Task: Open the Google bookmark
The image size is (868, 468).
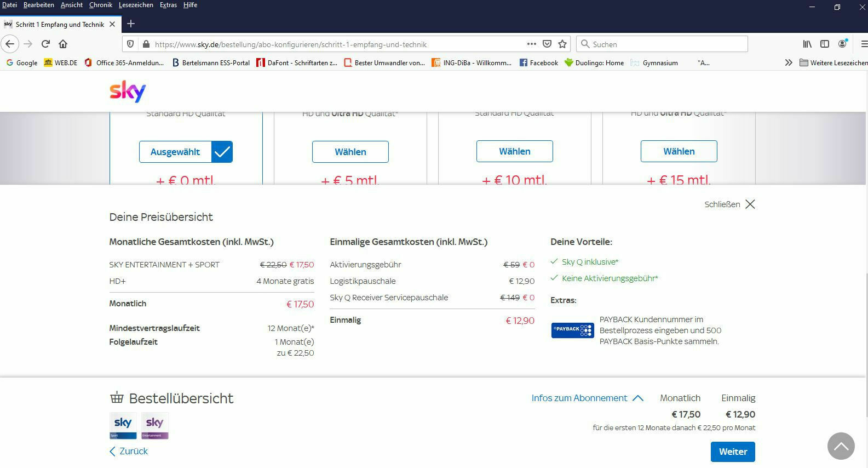Action: click(x=22, y=62)
